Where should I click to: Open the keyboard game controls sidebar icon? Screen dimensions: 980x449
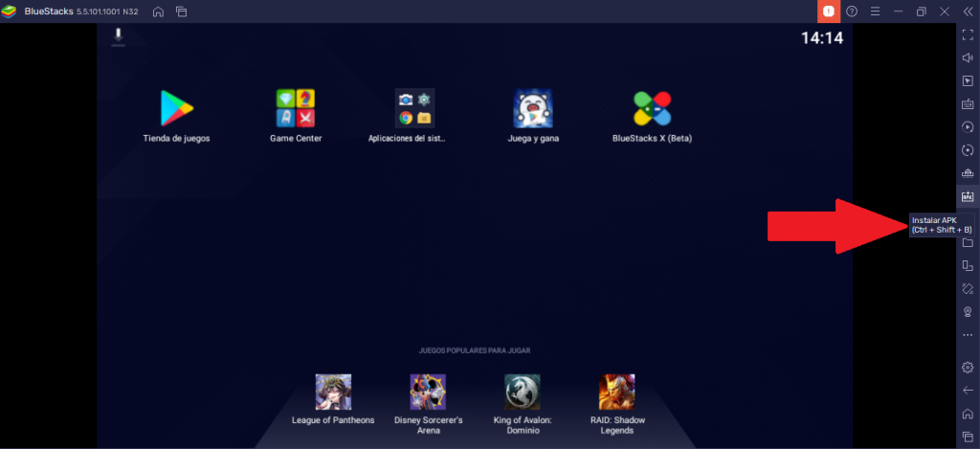click(x=968, y=104)
